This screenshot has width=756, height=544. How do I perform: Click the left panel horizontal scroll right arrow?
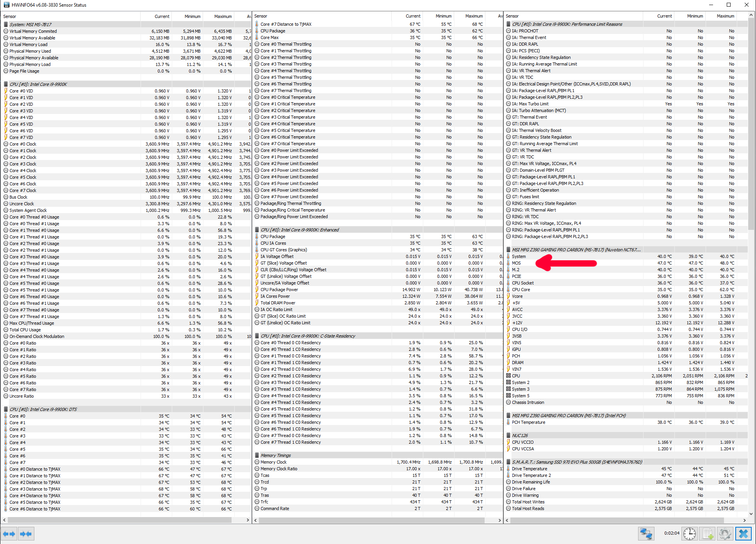(x=248, y=520)
